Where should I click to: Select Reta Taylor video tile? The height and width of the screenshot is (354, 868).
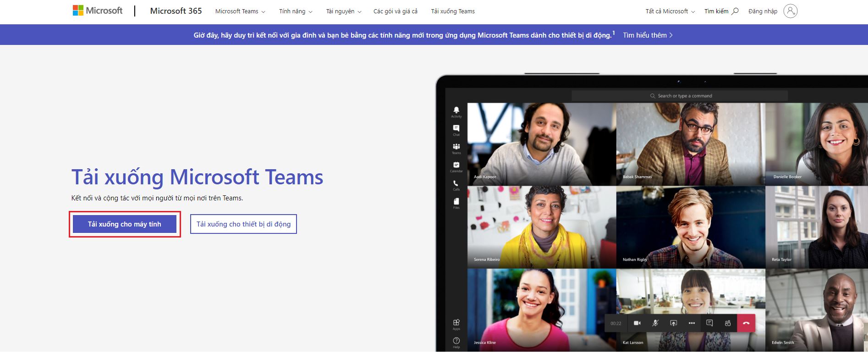817,227
